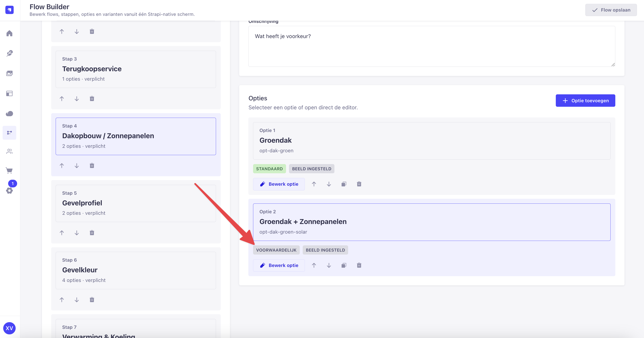Click the STANDAARD badge on Groendak
The height and width of the screenshot is (338, 644).
(270, 169)
